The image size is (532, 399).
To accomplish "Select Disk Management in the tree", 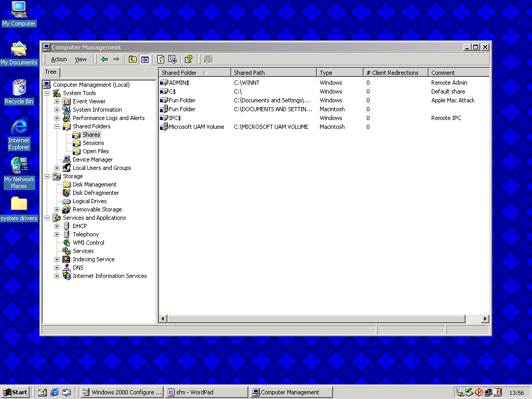I will click(x=95, y=184).
